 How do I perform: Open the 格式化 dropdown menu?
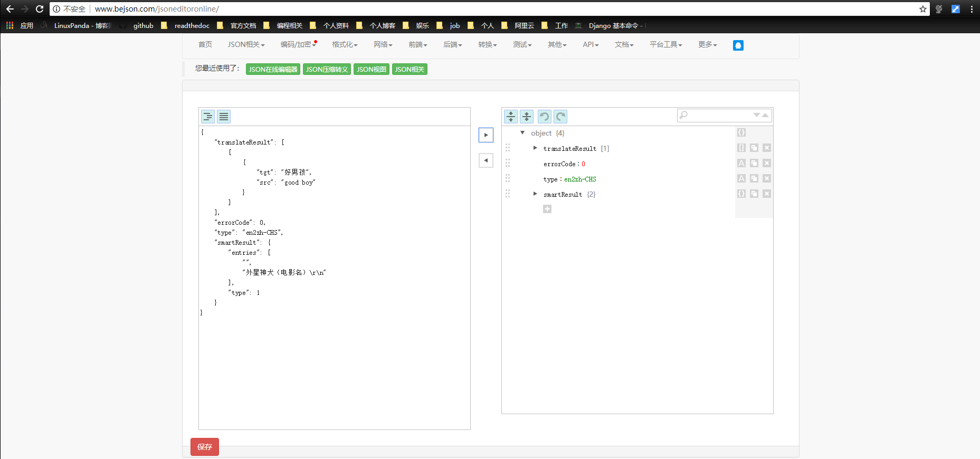tap(345, 45)
